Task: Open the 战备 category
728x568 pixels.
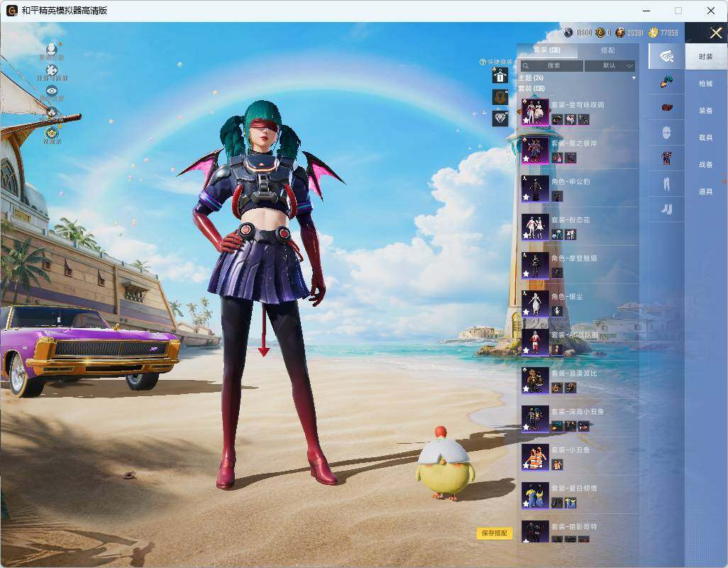Action: tap(706, 165)
